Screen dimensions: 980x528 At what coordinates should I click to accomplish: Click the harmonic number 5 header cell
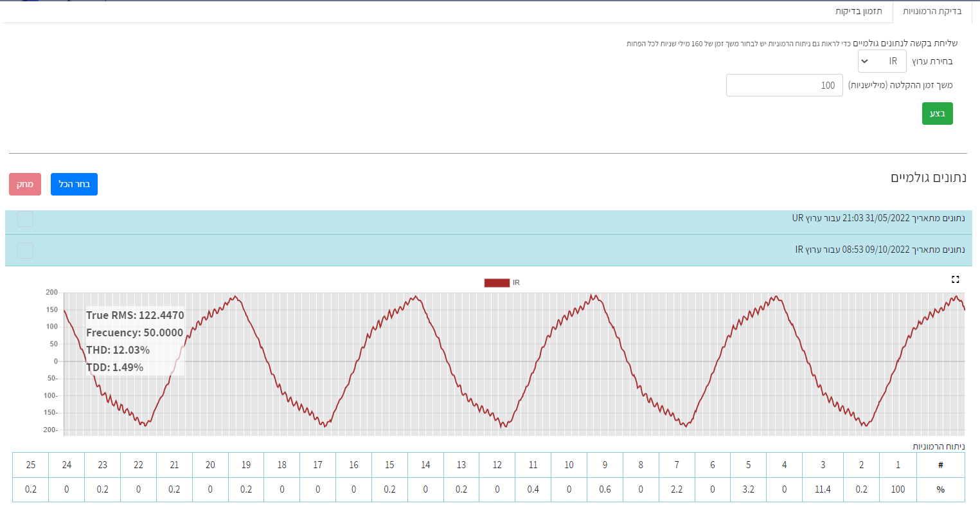748,465
